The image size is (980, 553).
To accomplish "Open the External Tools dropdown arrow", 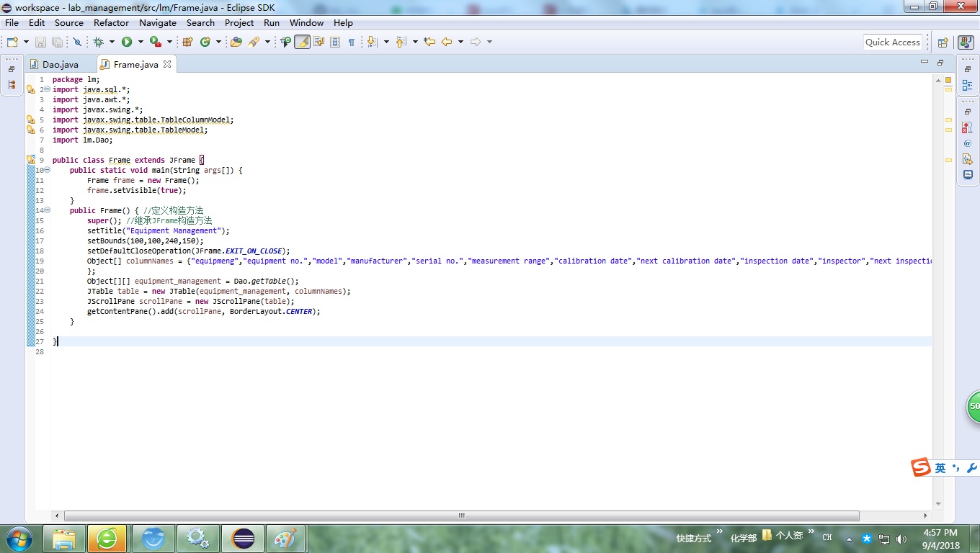I will tap(169, 42).
